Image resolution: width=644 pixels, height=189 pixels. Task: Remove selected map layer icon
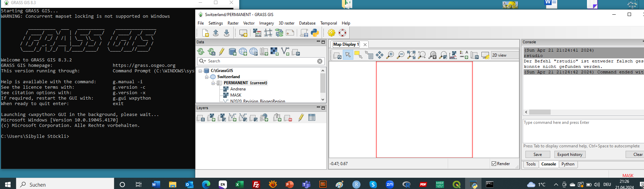(288, 118)
